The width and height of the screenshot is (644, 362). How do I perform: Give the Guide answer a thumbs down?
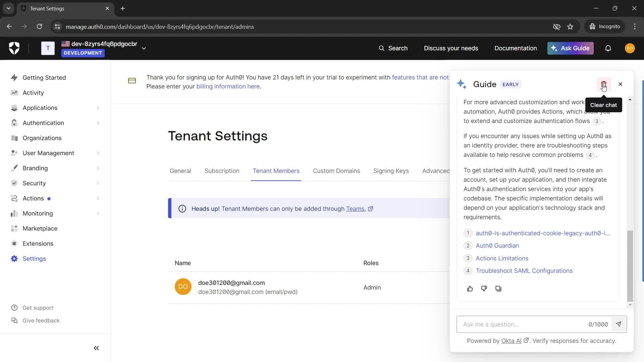coord(484,289)
